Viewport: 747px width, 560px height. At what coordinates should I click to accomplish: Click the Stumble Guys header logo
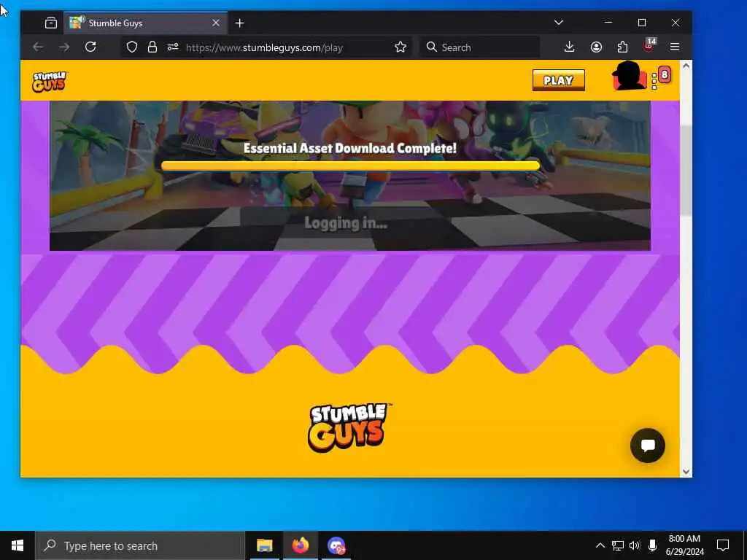[x=50, y=82]
